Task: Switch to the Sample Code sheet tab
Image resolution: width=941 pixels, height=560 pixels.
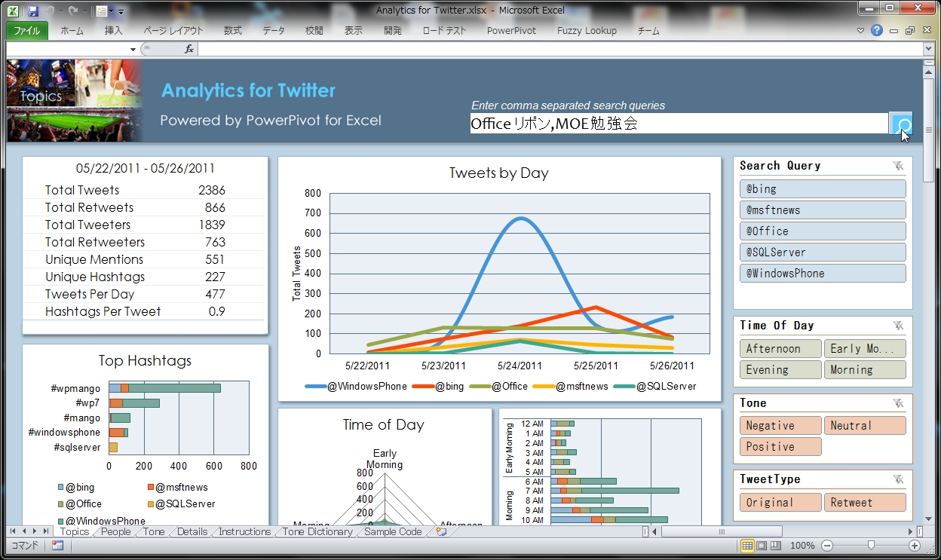Action: click(393, 531)
